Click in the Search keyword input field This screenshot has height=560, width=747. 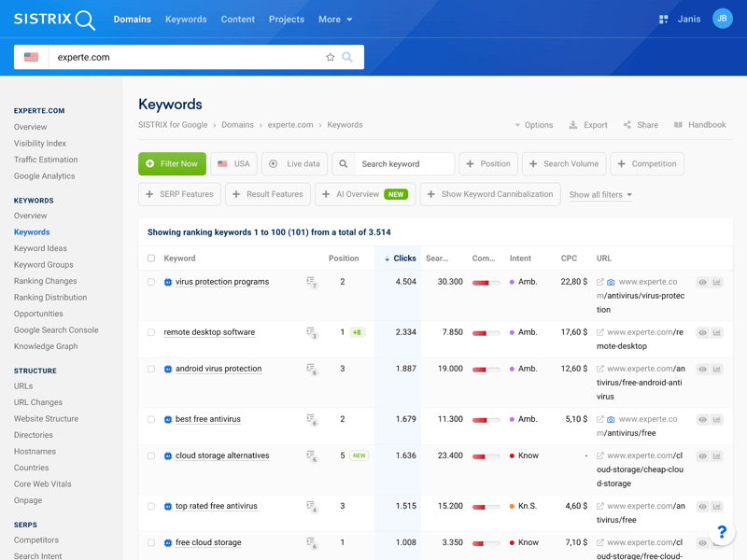coord(403,164)
